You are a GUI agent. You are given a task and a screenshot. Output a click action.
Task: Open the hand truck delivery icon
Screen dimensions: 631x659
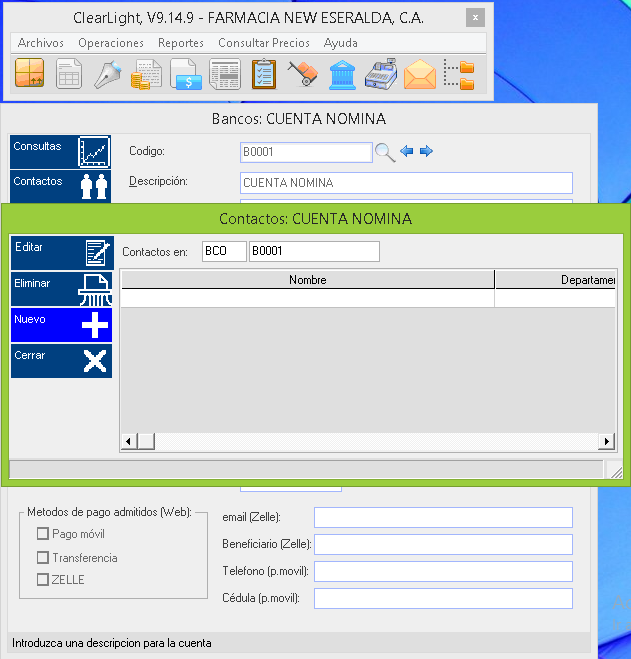pos(303,74)
